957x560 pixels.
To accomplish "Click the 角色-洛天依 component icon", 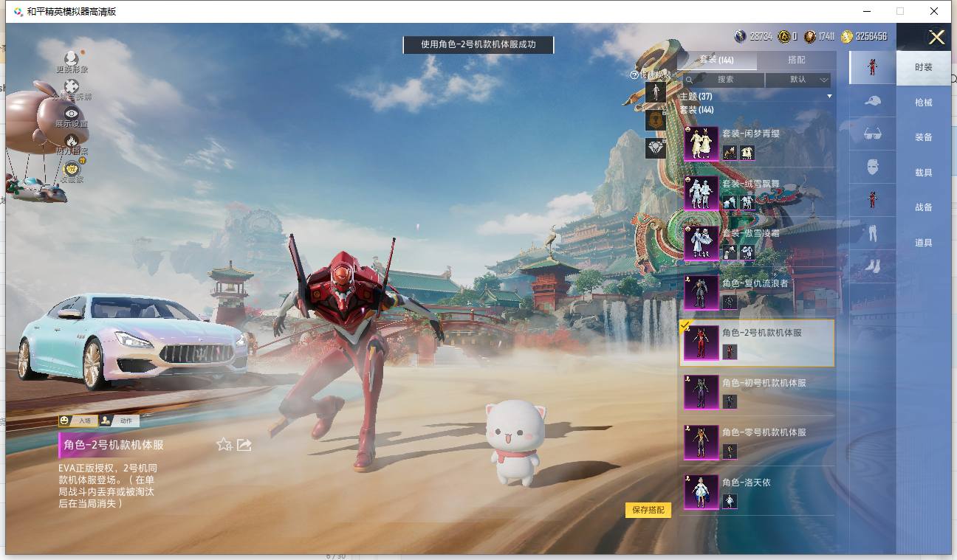I will (x=730, y=501).
